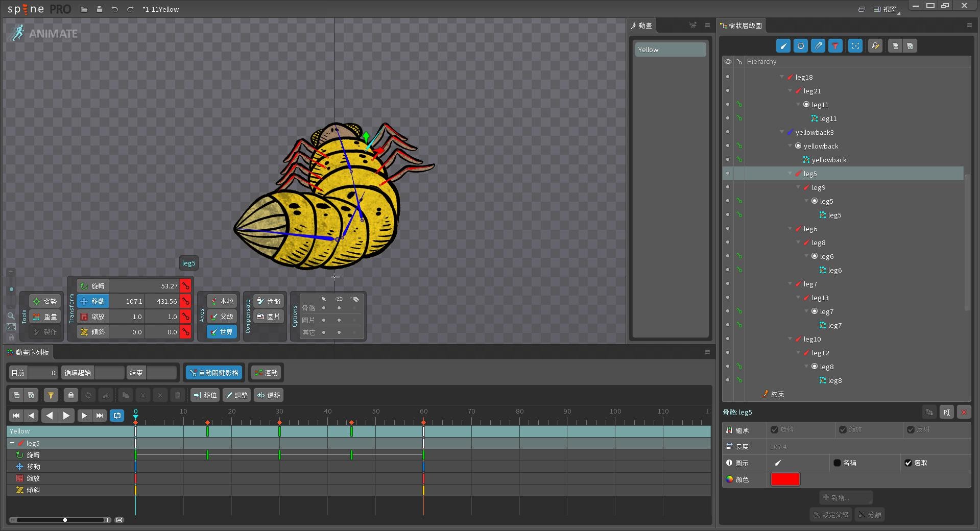Toggle the attachments paperclip filter icon
This screenshot has height=531, width=980.
pyautogui.click(x=818, y=46)
